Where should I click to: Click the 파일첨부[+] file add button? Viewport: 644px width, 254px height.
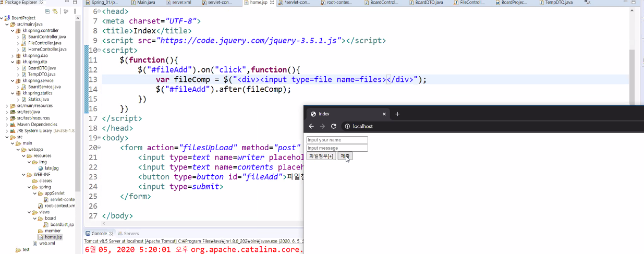tap(321, 156)
